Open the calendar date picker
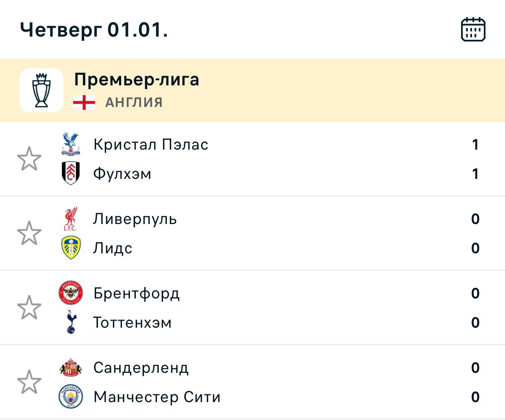Viewport: 505px width, 420px height. click(x=473, y=29)
